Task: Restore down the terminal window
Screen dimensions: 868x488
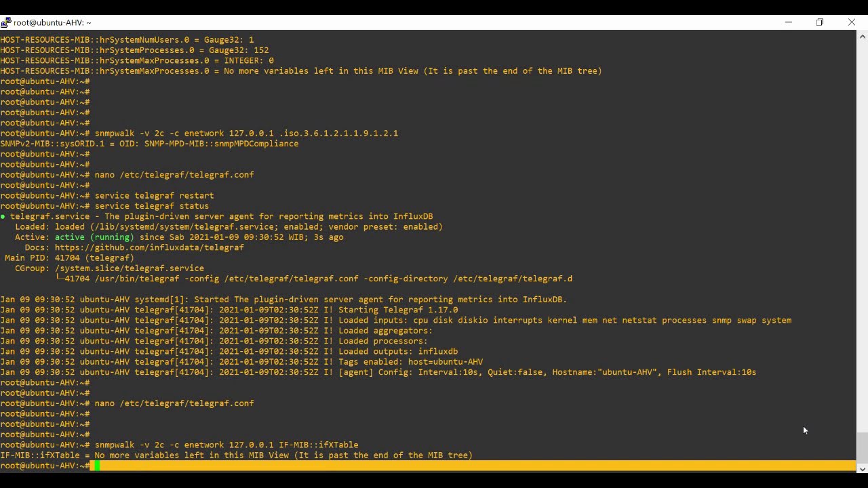Action: click(x=820, y=22)
